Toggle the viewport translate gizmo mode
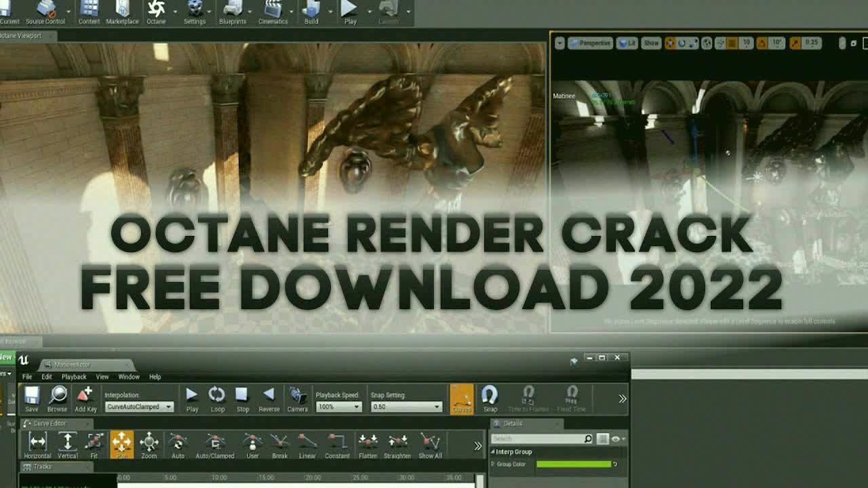Screen dimensions: 868x488 coord(670,43)
